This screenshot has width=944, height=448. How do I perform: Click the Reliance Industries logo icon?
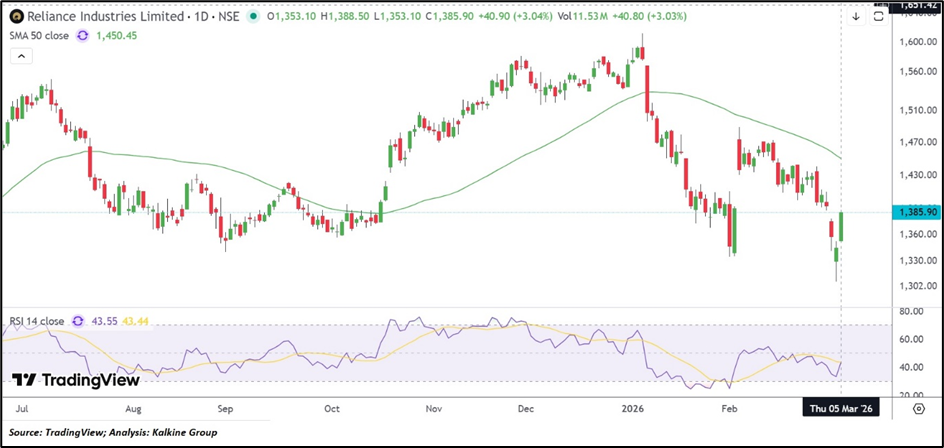(x=16, y=17)
